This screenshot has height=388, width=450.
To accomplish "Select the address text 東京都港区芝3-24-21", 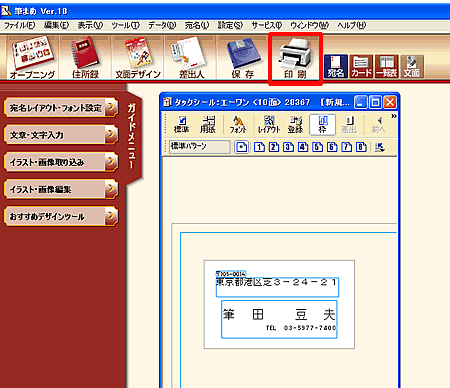I will pyautogui.click(x=277, y=282).
